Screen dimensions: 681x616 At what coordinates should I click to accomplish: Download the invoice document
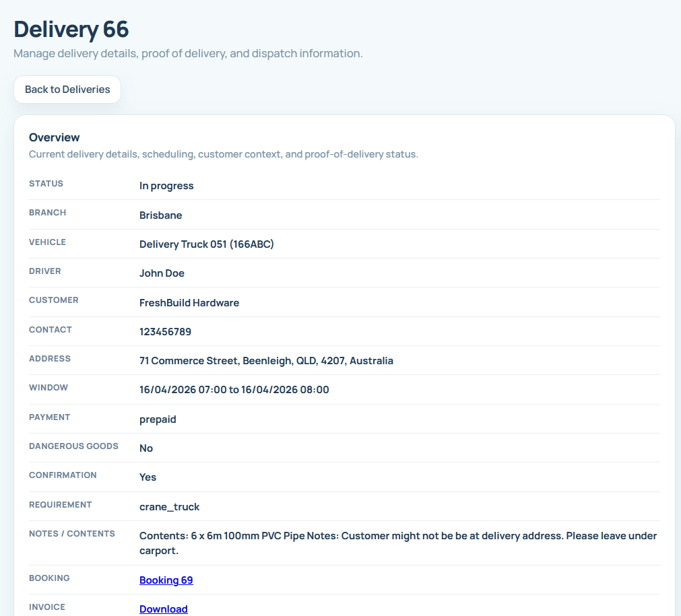coord(163,609)
